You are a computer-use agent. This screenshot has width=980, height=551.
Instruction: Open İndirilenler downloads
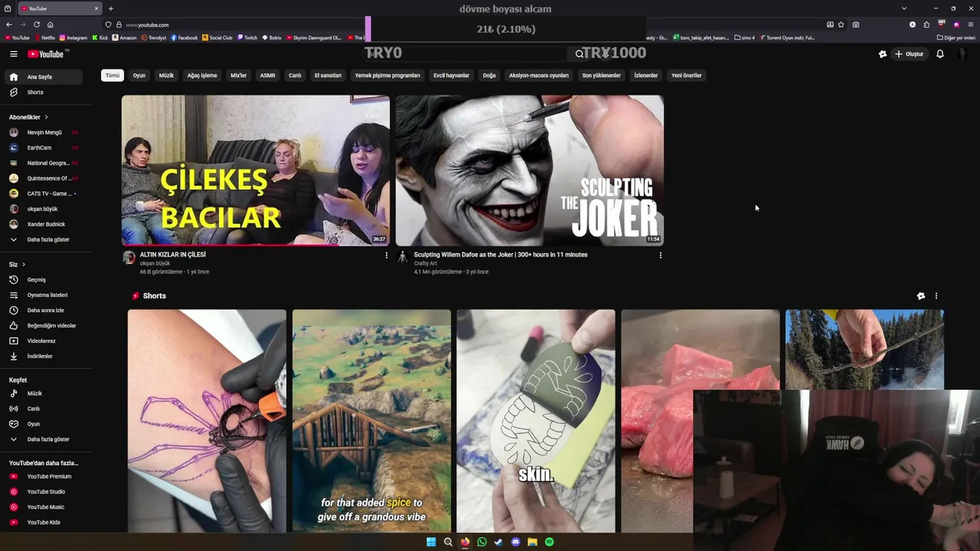click(x=43, y=357)
